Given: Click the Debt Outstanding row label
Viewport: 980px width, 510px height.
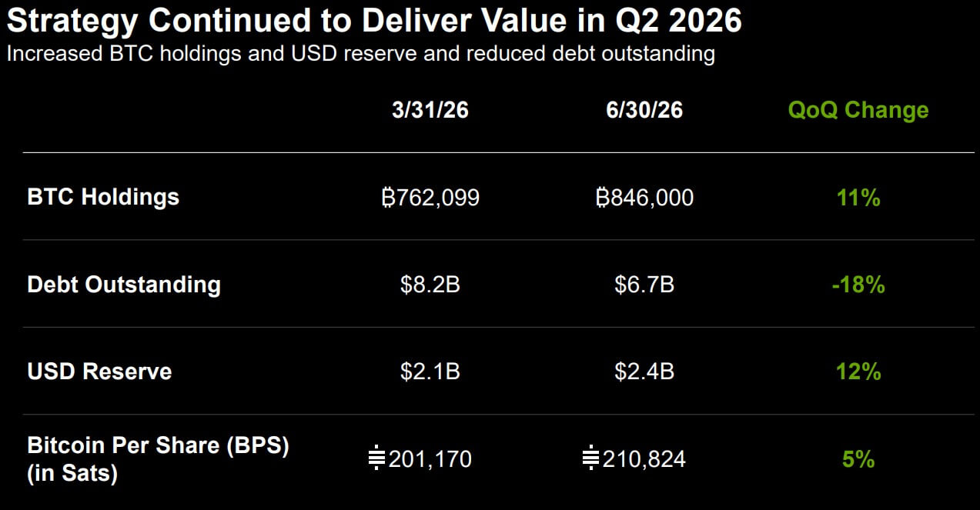Looking at the screenshot, I should point(124,285).
